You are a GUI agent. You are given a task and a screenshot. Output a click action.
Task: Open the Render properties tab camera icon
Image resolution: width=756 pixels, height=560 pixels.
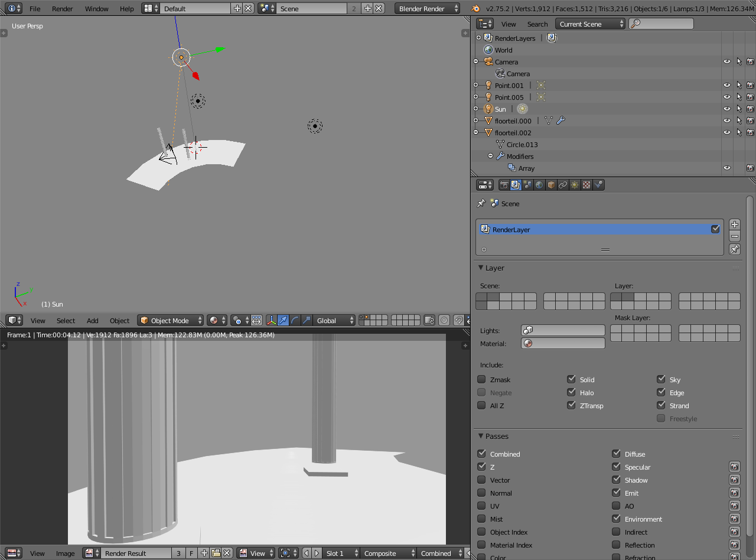pos(504,185)
